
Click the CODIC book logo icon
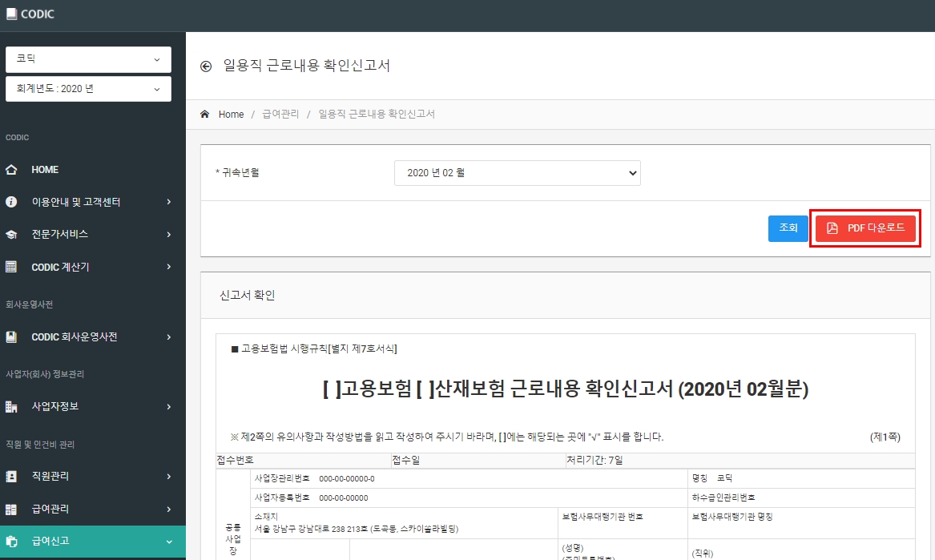pos(11,14)
